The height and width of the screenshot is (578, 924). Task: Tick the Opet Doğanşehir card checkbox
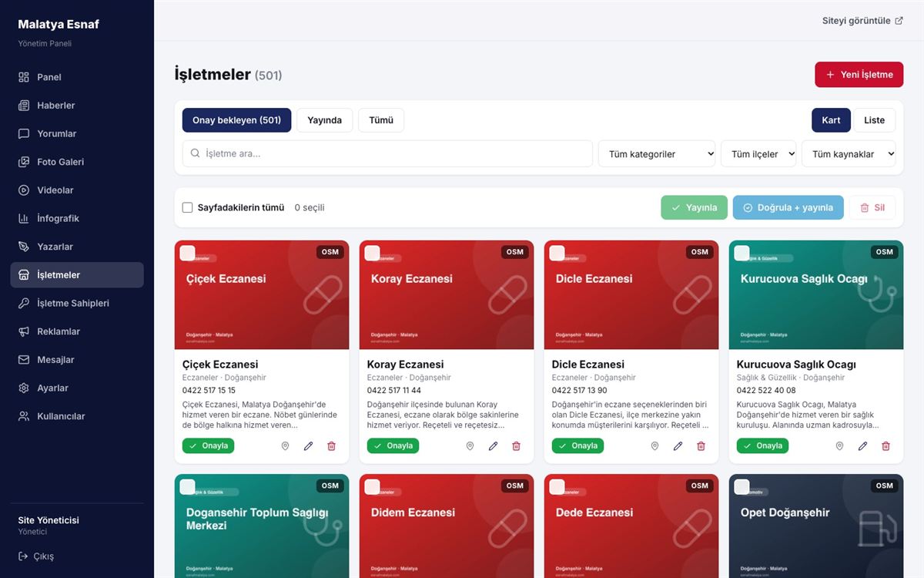pos(742,486)
